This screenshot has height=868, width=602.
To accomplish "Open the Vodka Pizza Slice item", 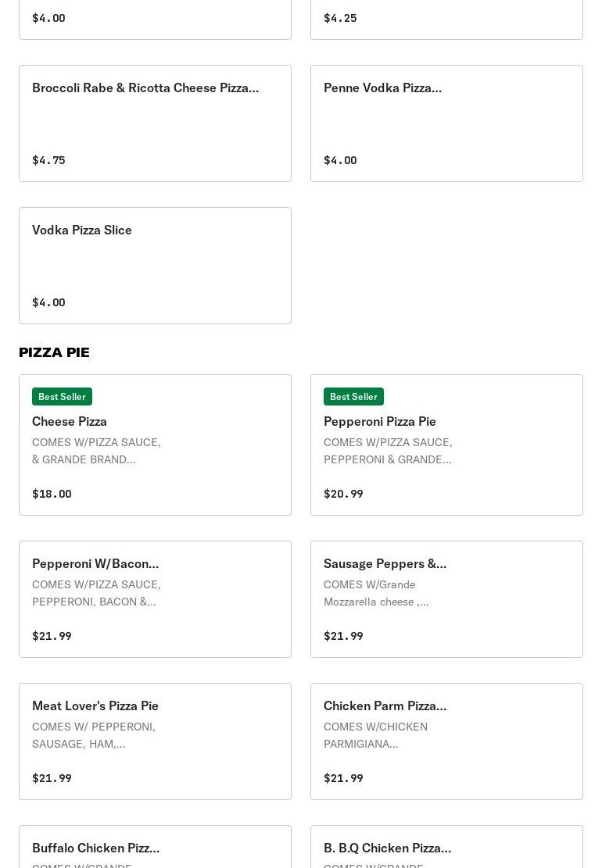I will tap(155, 266).
